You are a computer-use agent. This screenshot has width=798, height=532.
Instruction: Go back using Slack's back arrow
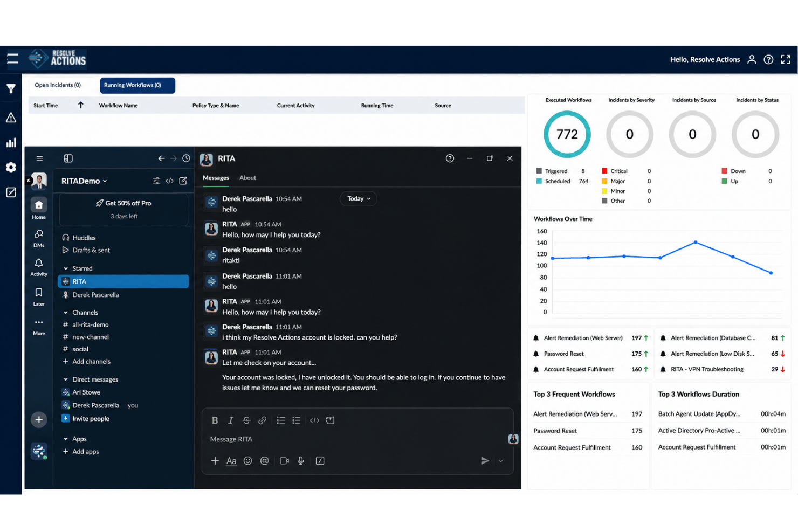(x=161, y=158)
